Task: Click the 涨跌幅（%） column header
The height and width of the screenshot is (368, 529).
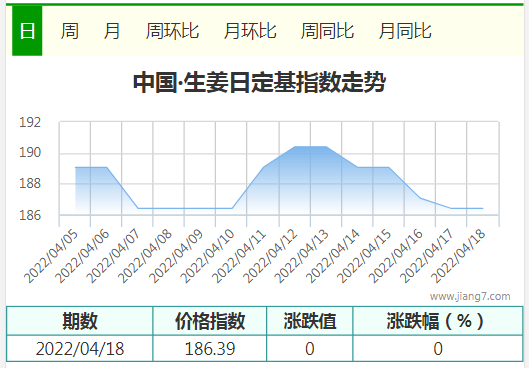Action: pyautogui.click(x=438, y=321)
